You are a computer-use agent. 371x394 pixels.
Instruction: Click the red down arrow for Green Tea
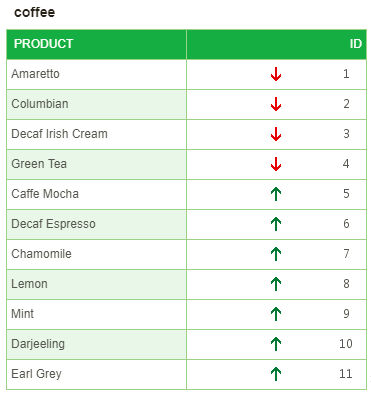coord(276,164)
